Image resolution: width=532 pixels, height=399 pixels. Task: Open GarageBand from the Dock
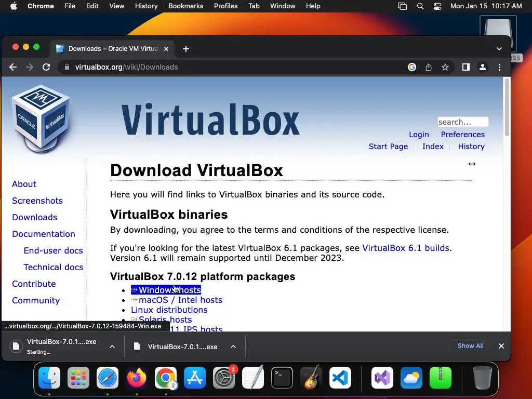[311, 378]
